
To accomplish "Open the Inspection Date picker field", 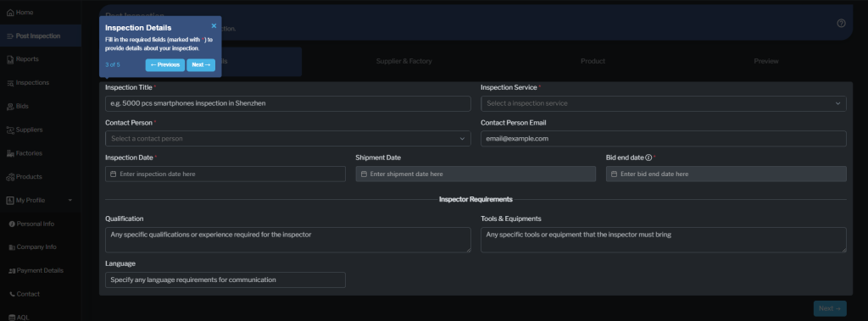I will (x=225, y=174).
